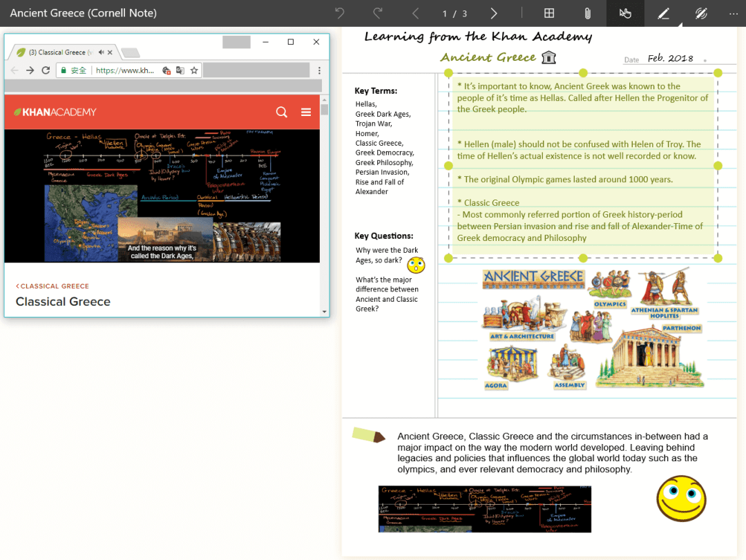Click the Classical Greece page heading

click(63, 302)
